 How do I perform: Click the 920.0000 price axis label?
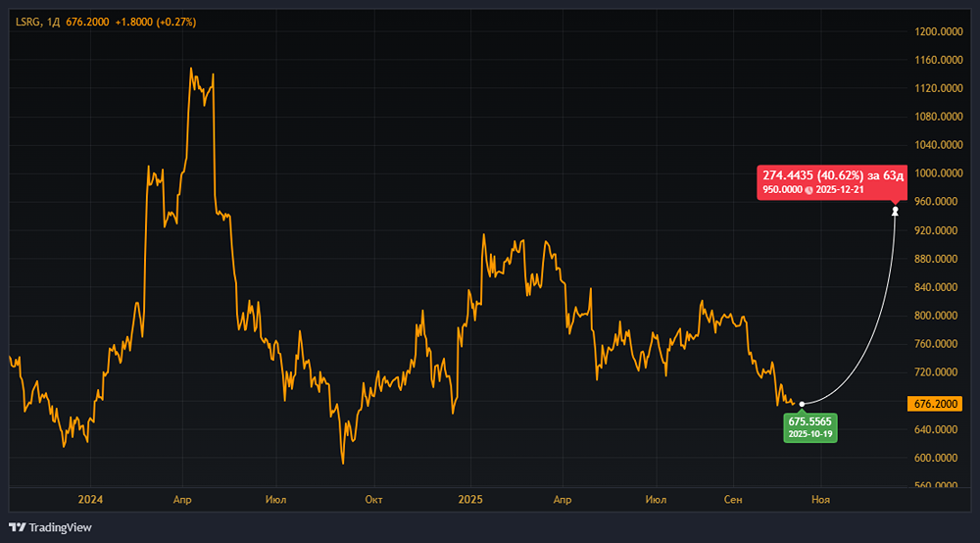[x=936, y=230]
